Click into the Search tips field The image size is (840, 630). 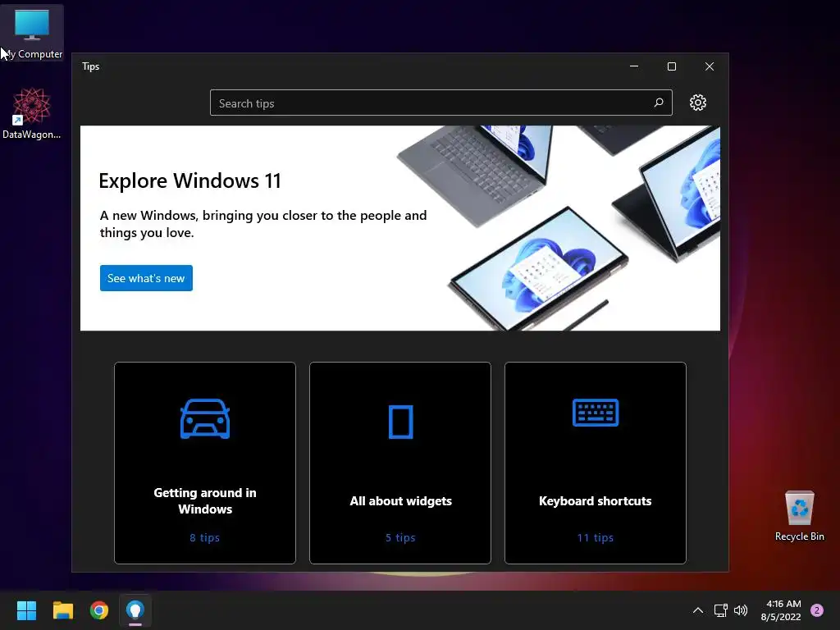[441, 103]
